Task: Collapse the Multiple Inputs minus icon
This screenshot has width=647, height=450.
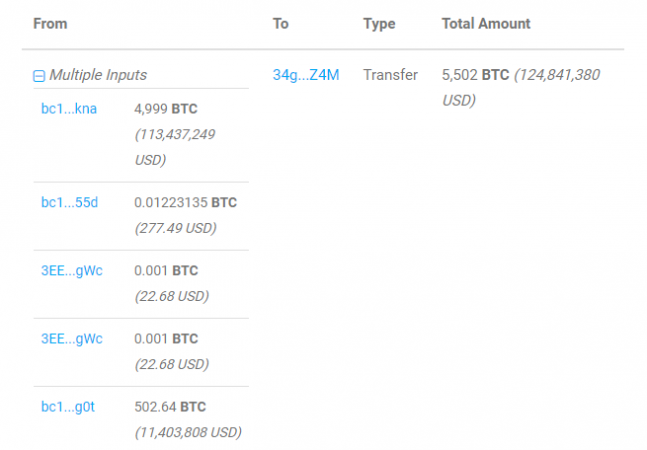Action: pos(39,75)
